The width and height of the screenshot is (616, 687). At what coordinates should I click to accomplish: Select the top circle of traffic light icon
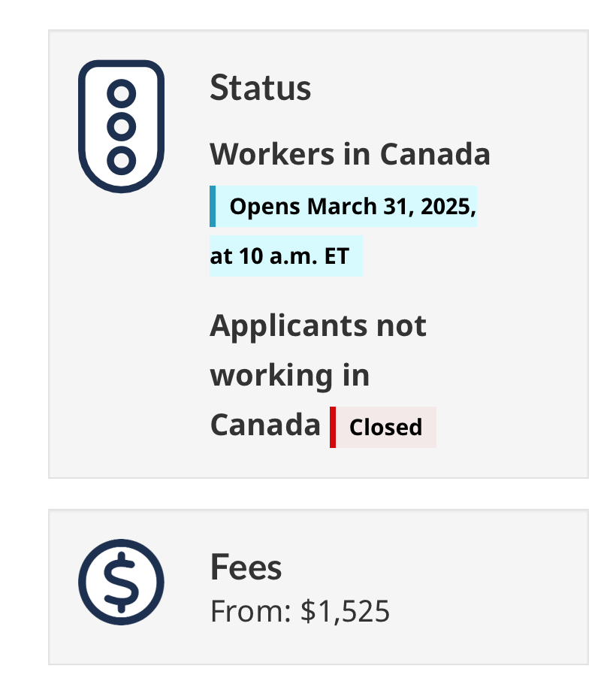tap(121, 93)
